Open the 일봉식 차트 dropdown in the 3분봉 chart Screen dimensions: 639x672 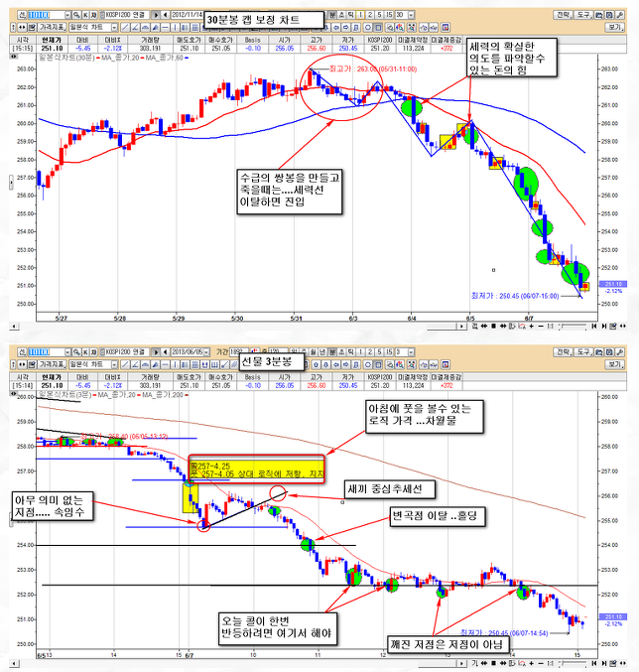pyautogui.click(x=114, y=364)
